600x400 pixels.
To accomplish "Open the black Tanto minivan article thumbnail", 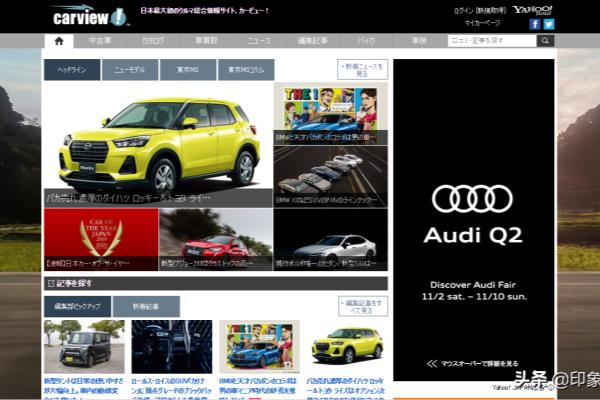I will pos(84,347).
